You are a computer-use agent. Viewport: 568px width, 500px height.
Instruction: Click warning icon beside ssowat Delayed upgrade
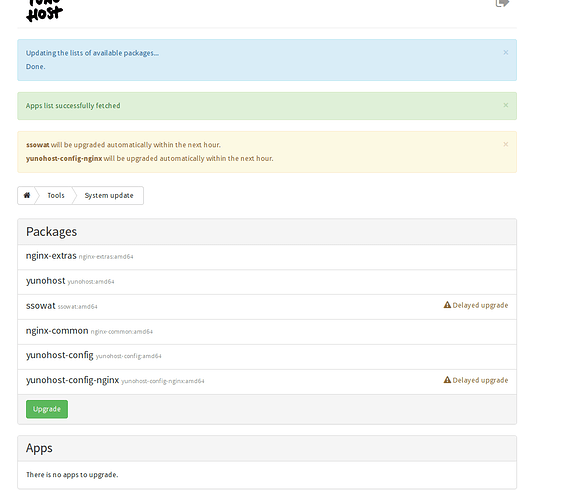[447, 305]
